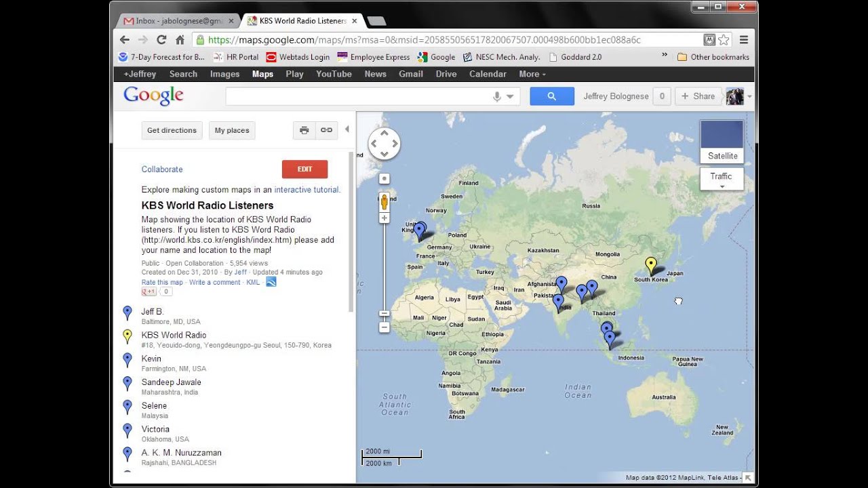
Task: Select Victoria in the listener list
Action: (x=155, y=429)
